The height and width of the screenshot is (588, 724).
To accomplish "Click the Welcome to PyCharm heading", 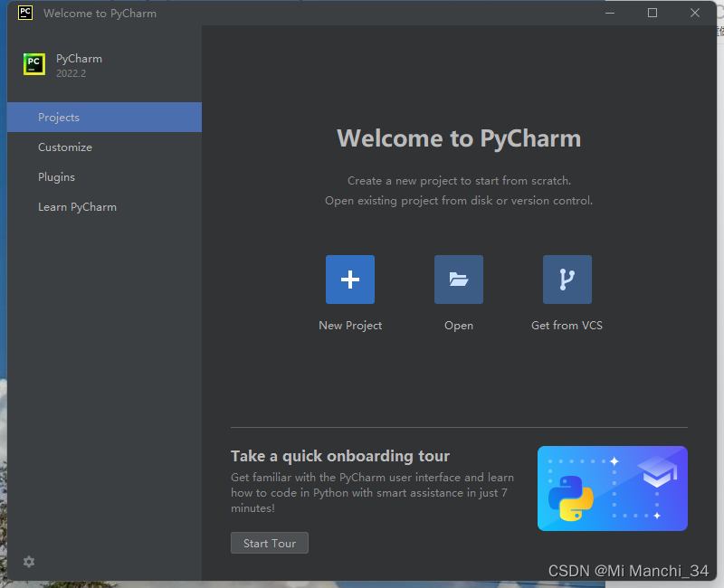I will [x=459, y=138].
